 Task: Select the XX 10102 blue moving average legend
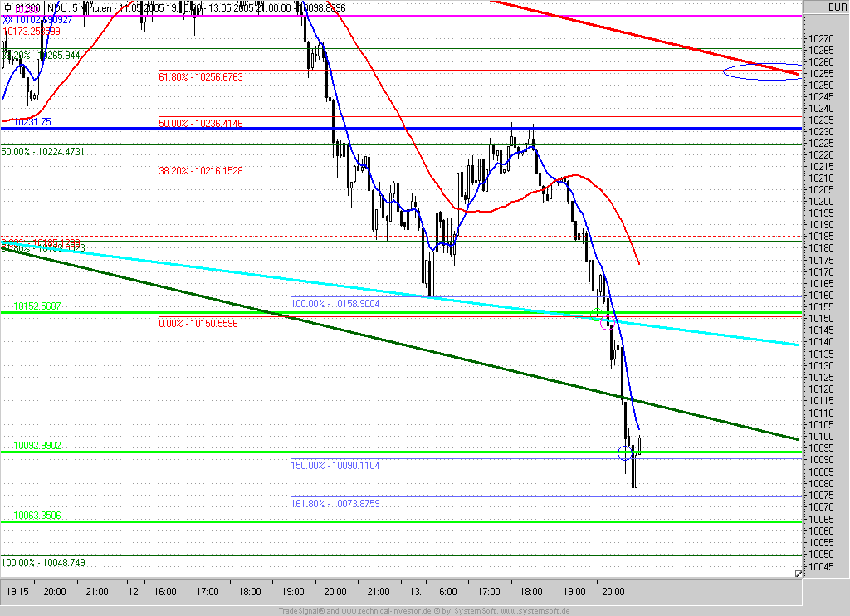[37, 20]
